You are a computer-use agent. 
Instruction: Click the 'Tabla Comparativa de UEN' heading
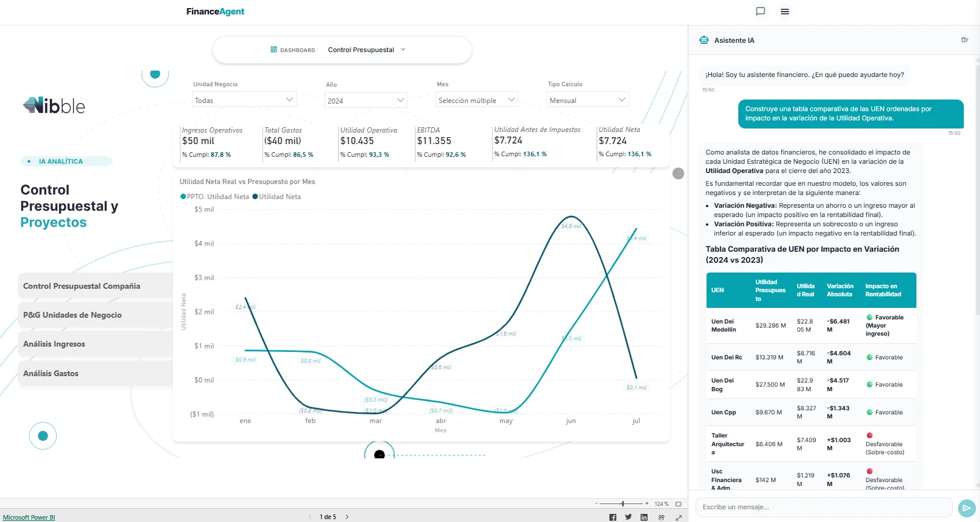803,255
